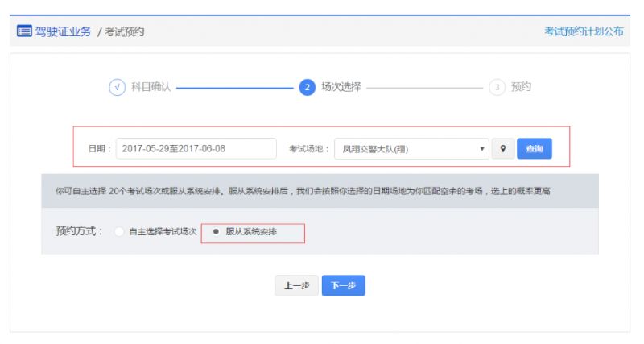
Task: Click the 你可自主选择20个考试场次 notice text
Action: [x=303, y=191]
